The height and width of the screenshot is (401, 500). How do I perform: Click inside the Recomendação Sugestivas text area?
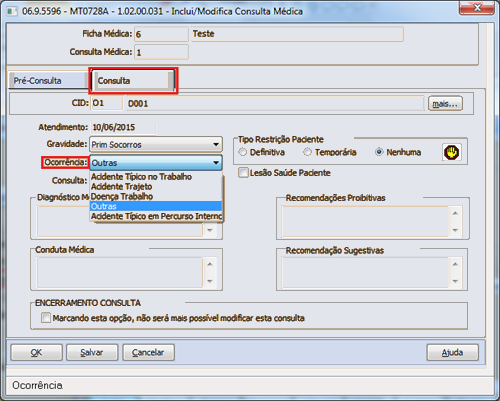tap(365, 273)
